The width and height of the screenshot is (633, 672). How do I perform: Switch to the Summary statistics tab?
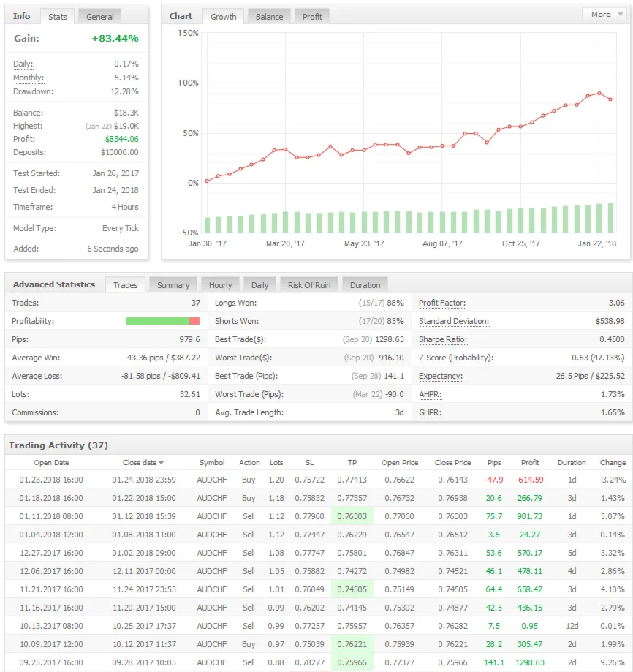(173, 285)
